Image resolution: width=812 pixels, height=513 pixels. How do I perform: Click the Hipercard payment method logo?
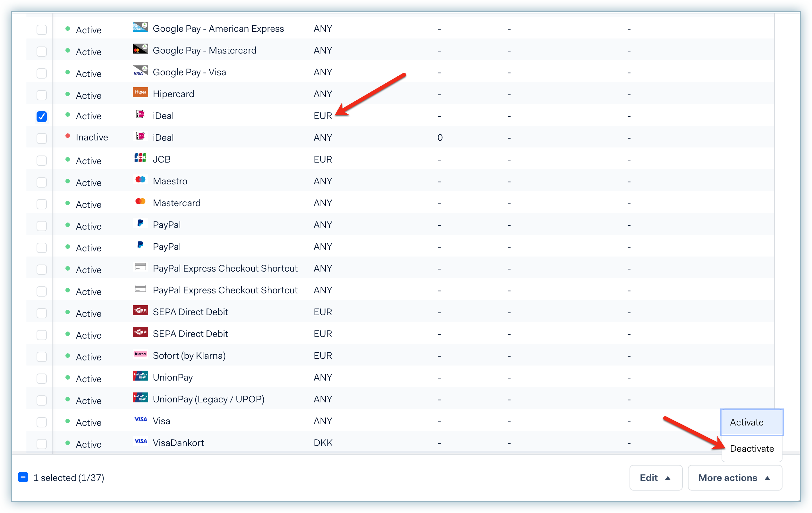coord(140,92)
